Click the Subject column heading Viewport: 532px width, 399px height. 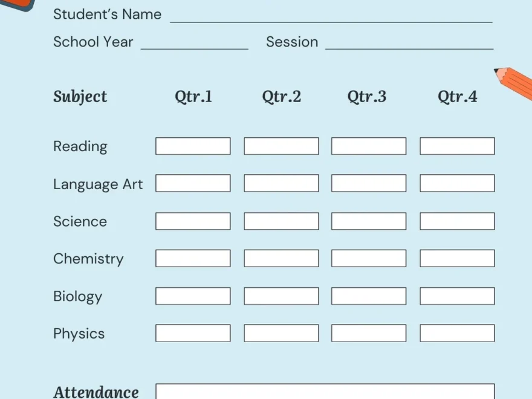[x=80, y=97]
